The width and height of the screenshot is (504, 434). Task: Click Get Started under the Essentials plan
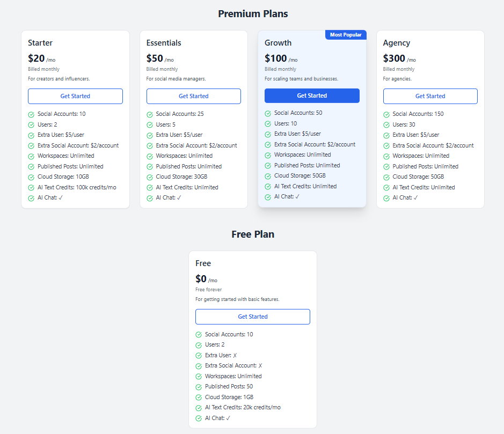[193, 96]
